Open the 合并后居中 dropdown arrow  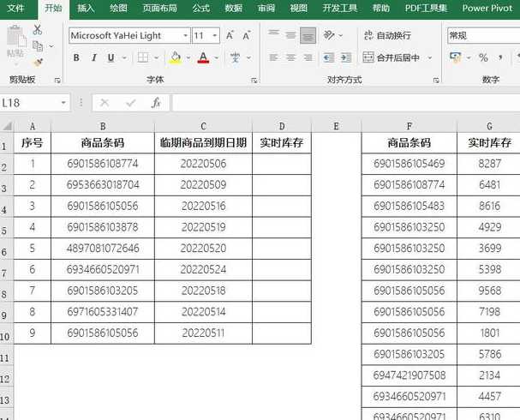click(x=430, y=57)
